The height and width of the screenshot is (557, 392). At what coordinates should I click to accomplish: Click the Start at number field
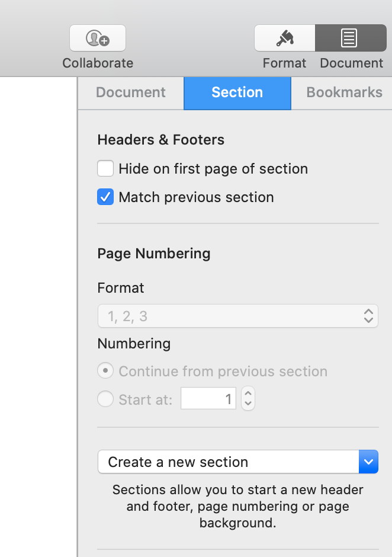point(208,399)
